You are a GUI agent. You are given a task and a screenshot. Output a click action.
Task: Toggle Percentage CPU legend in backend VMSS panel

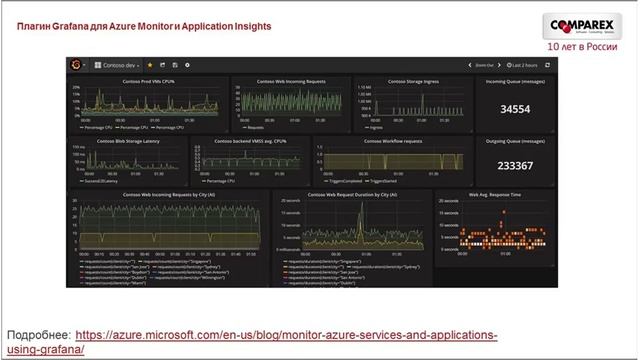point(219,181)
